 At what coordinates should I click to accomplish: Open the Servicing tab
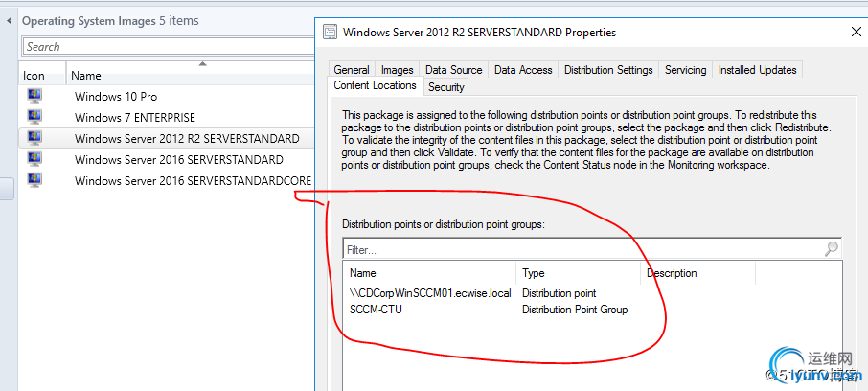coord(685,70)
